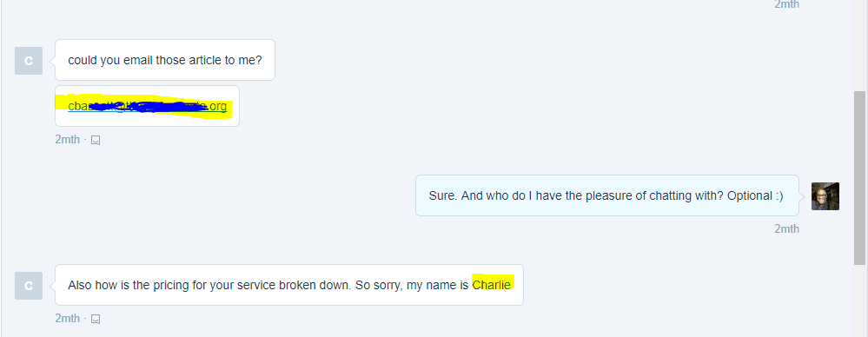Click the "2mth" timestamp under the agent's reply

click(x=786, y=228)
